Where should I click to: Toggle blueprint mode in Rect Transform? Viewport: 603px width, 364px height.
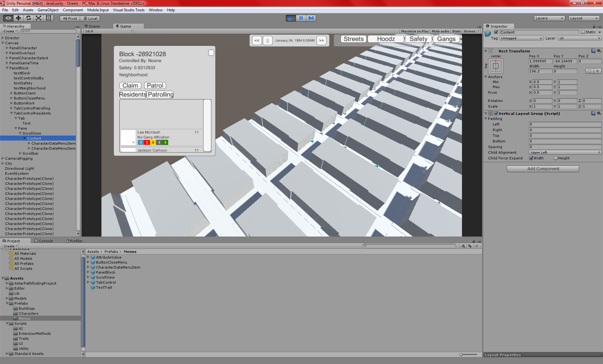click(589, 71)
